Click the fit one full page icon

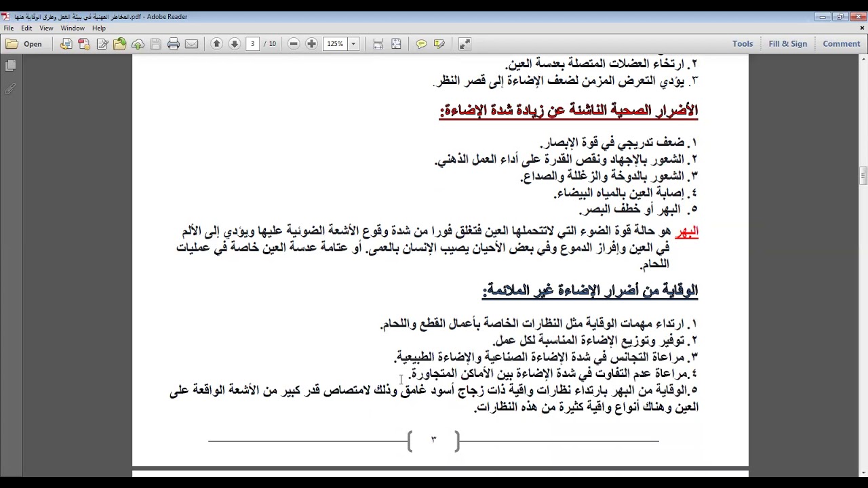click(x=396, y=44)
